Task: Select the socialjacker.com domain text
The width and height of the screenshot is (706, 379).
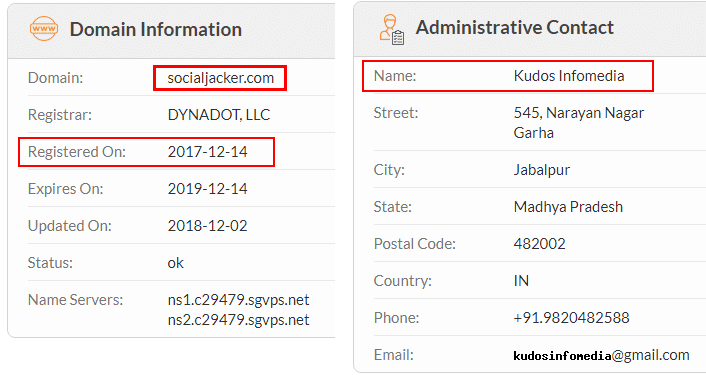Action: tap(221, 78)
